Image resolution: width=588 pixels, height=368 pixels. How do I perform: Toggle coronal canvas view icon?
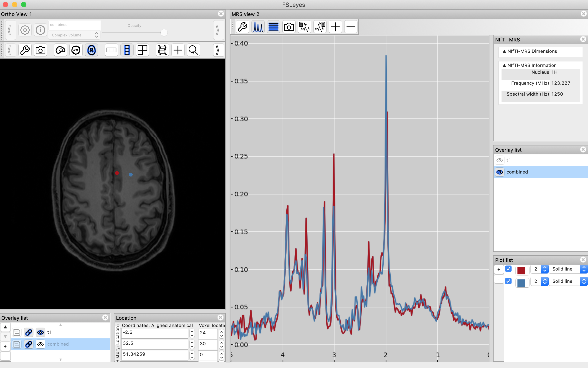76,50
